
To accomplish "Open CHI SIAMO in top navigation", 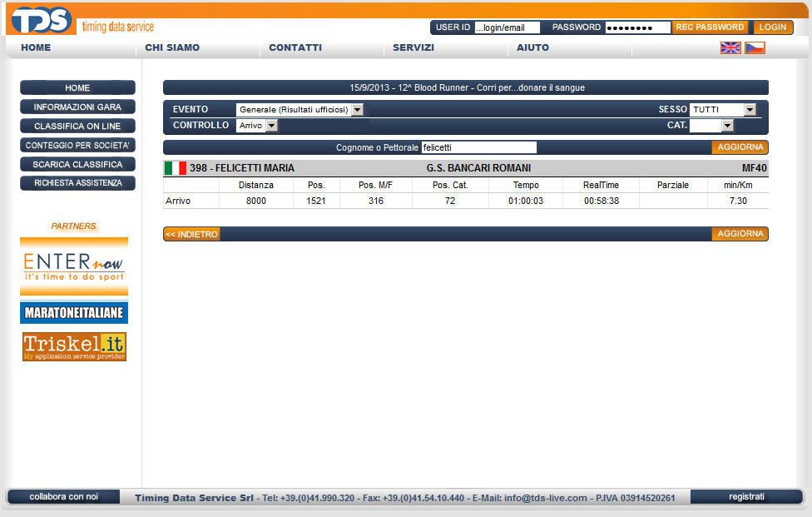I will pyautogui.click(x=172, y=47).
